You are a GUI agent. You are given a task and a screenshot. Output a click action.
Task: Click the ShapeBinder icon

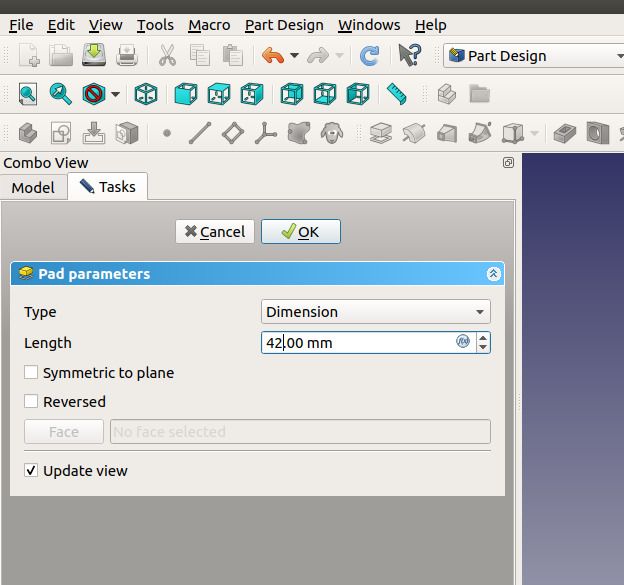(x=298, y=133)
